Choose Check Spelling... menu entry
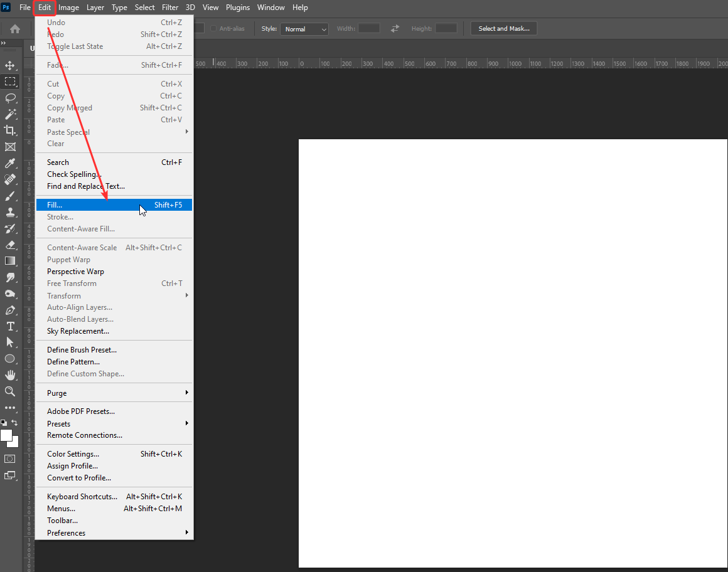This screenshot has width=728, height=572. [114, 174]
